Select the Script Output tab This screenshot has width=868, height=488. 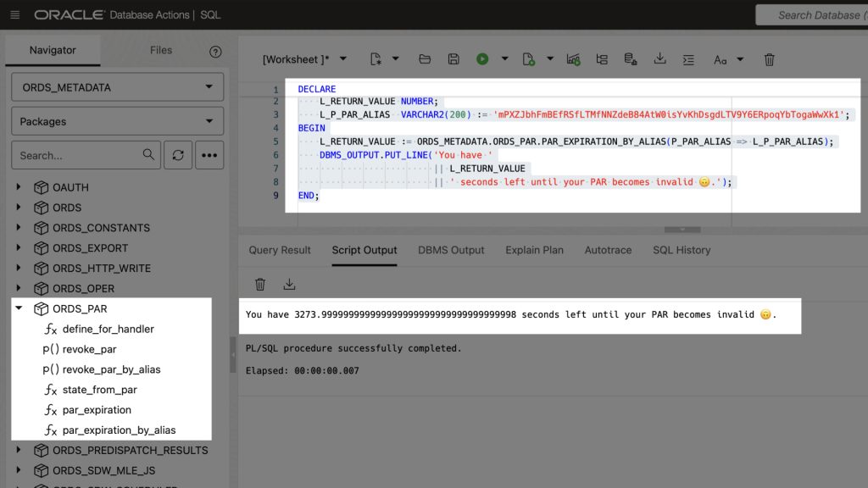[x=364, y=250]
